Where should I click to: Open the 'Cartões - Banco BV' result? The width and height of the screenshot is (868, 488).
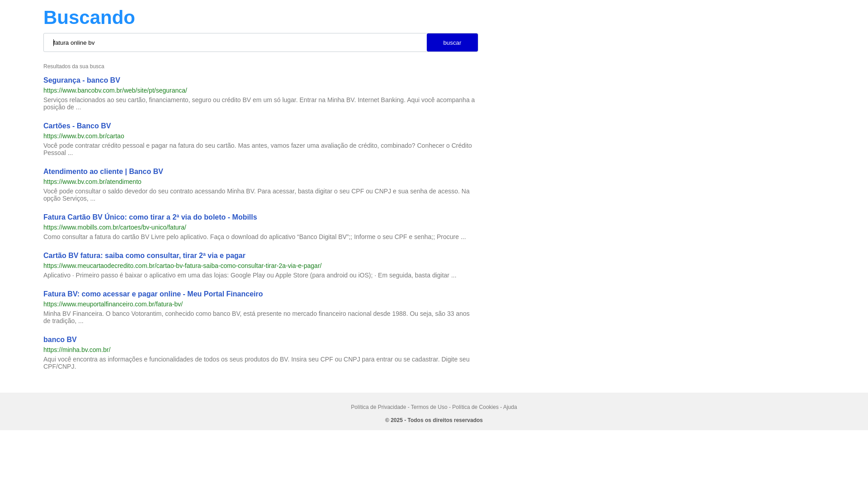coord(77,126)
